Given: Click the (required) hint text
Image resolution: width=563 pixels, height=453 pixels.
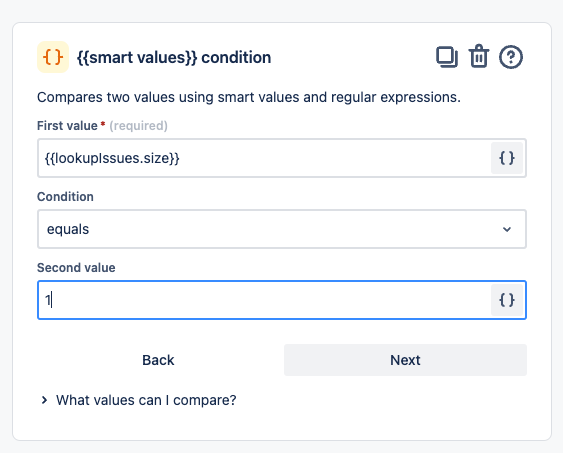Looking at the screenshot, I should (x=139, y=126).
